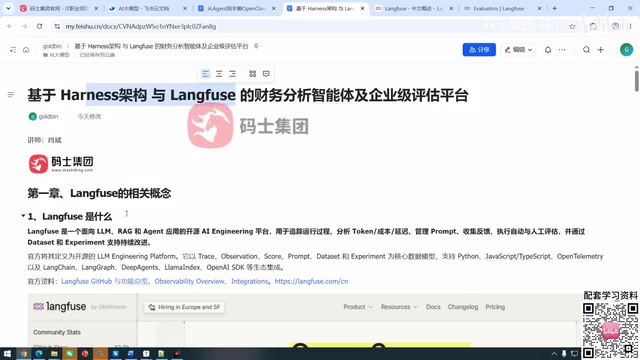Click Docs in Langfuse navigation
Image resolution: width=640 pixels, height=360 pixels.
[x=433, y=307]
